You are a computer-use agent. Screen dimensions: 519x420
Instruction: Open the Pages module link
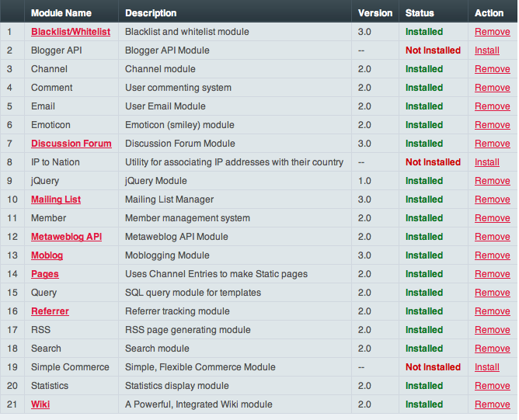click(x=44, y=274)
